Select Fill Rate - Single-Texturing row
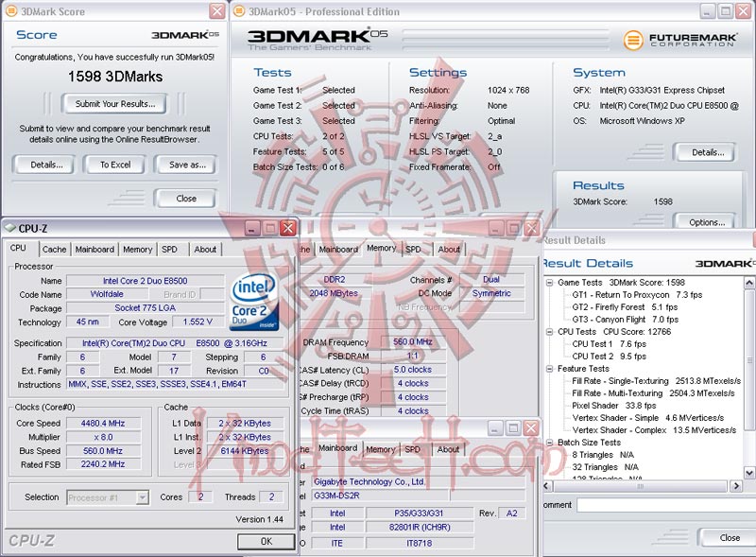Screen dimensions: 756x557 (x=656, y=381)
